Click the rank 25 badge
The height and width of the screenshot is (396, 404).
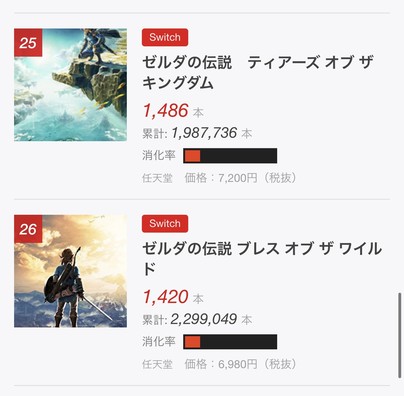(28, 43)
